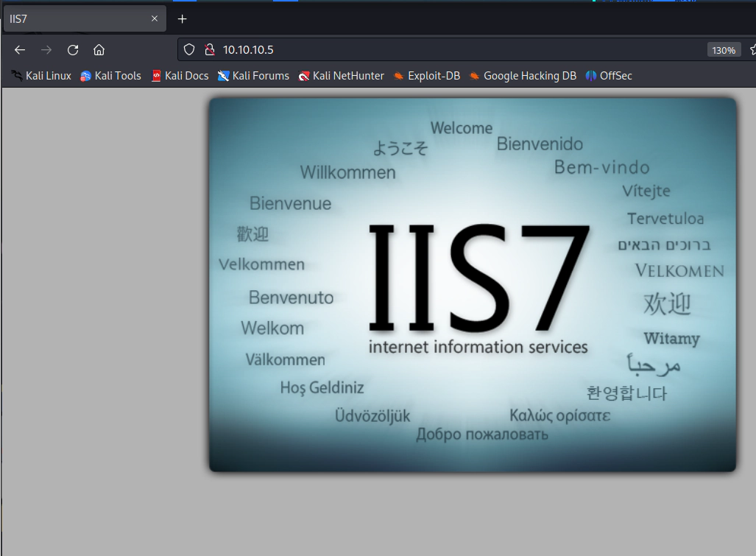
Task: Open the Google Hacking DB bookmark
Action: point(523,76)
